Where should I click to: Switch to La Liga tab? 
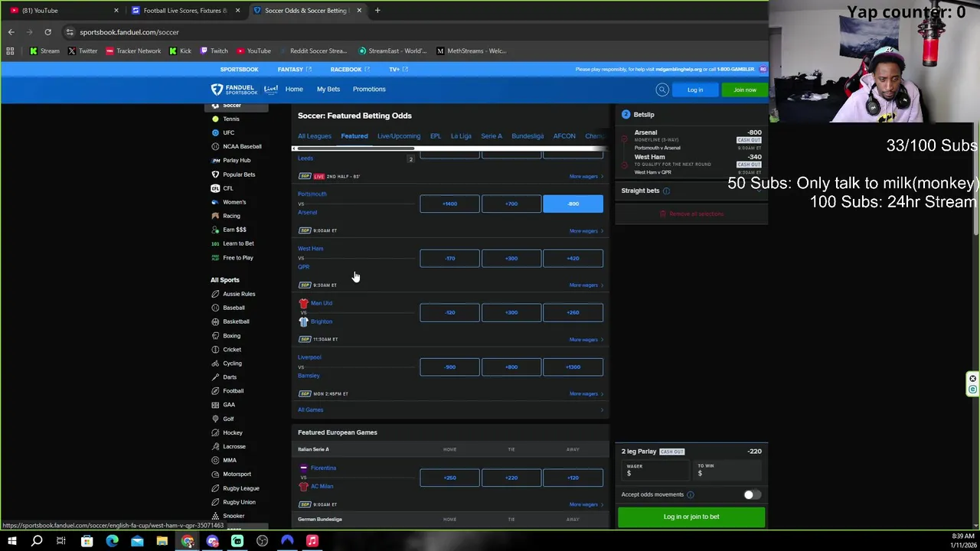point(461,136)
